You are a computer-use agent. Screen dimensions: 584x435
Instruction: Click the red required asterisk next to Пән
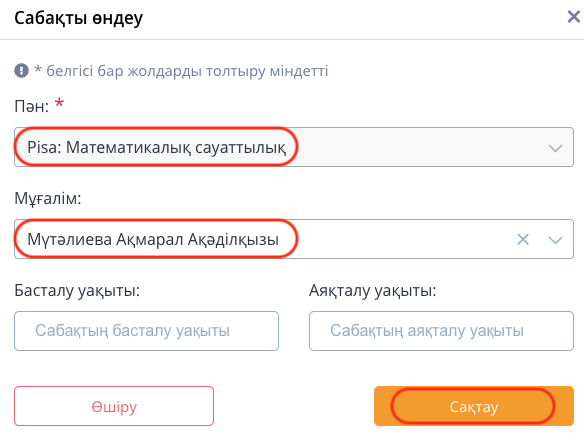59,103
